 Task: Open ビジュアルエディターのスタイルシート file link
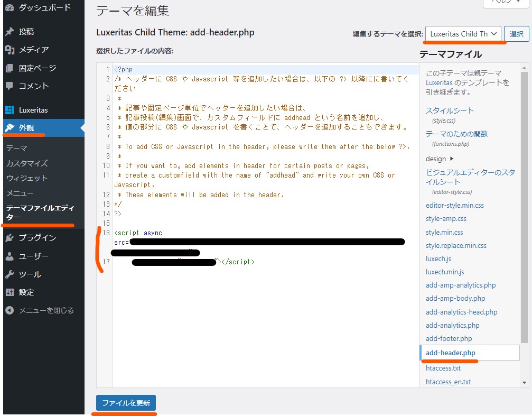[470, 177]
